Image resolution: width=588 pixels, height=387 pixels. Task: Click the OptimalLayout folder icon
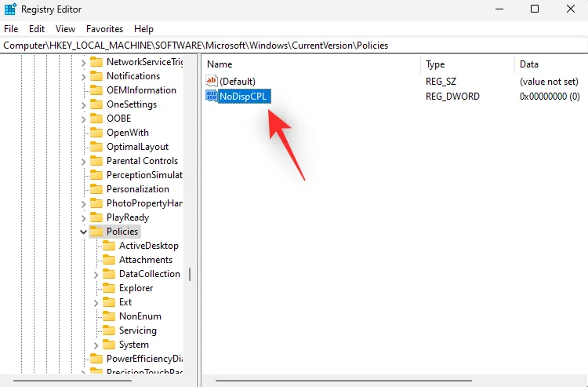tap(96, 146)
